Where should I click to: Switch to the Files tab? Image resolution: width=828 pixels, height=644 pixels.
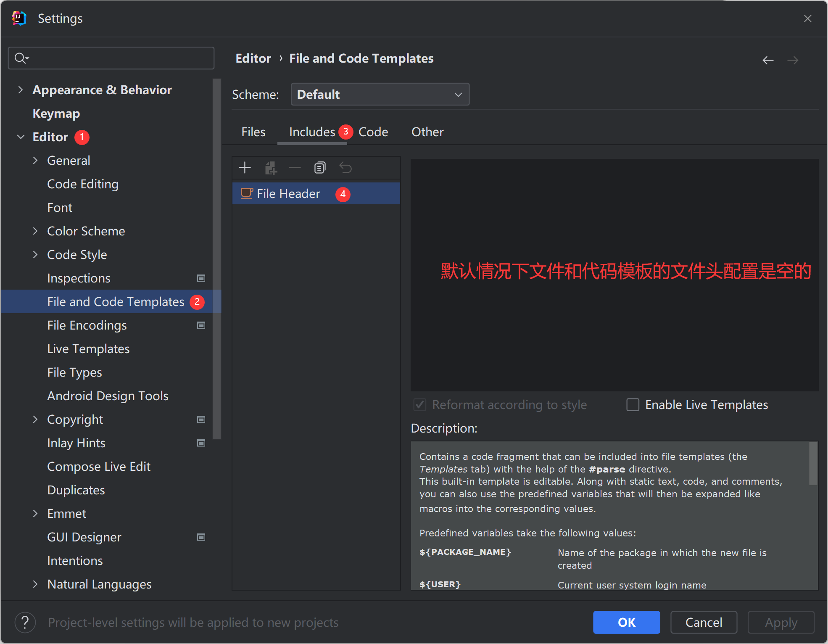point(252,131)
